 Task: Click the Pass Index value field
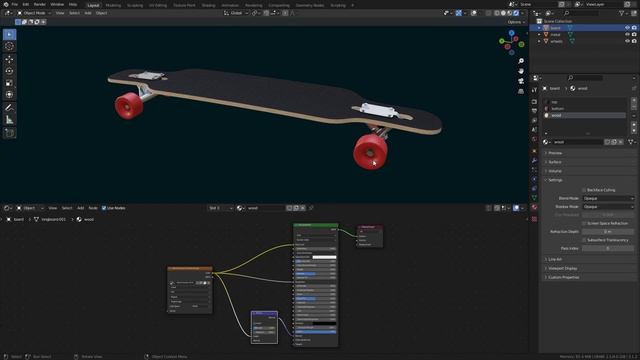608,249
